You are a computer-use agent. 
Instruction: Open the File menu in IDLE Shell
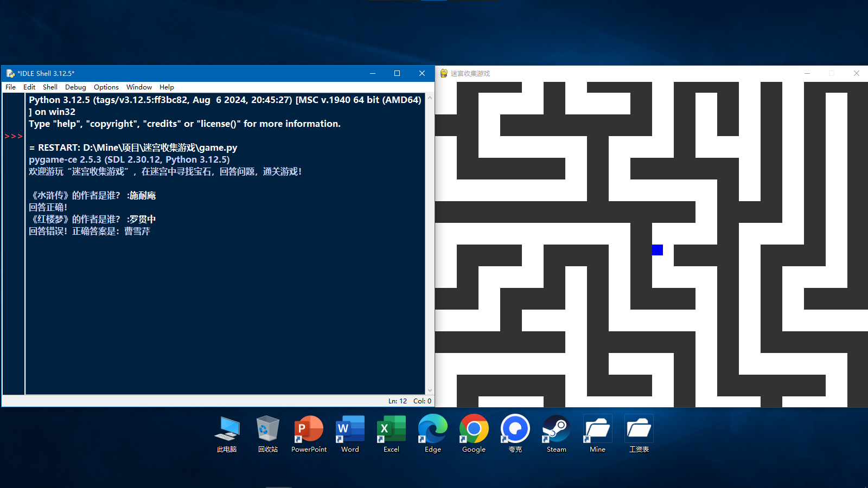click(10, 87)
